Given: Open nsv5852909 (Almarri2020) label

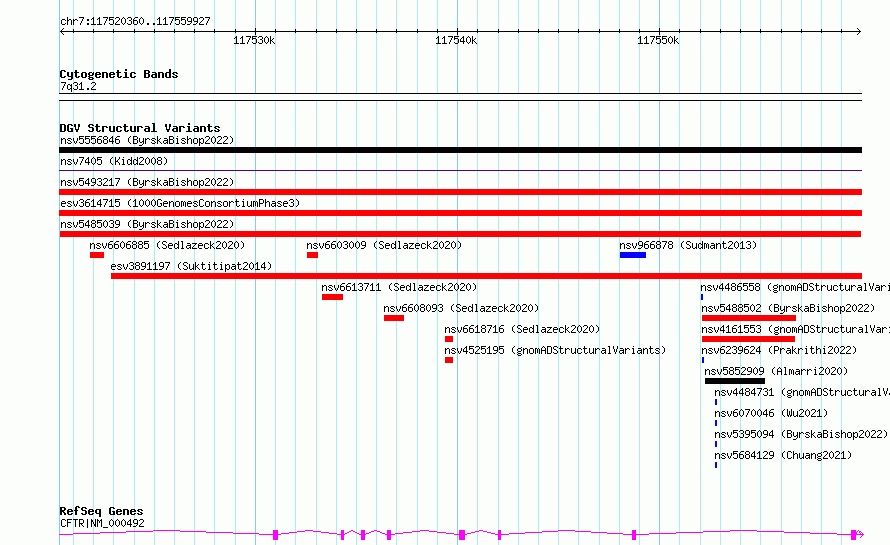Looking at the screenshot, I should 776,371.
